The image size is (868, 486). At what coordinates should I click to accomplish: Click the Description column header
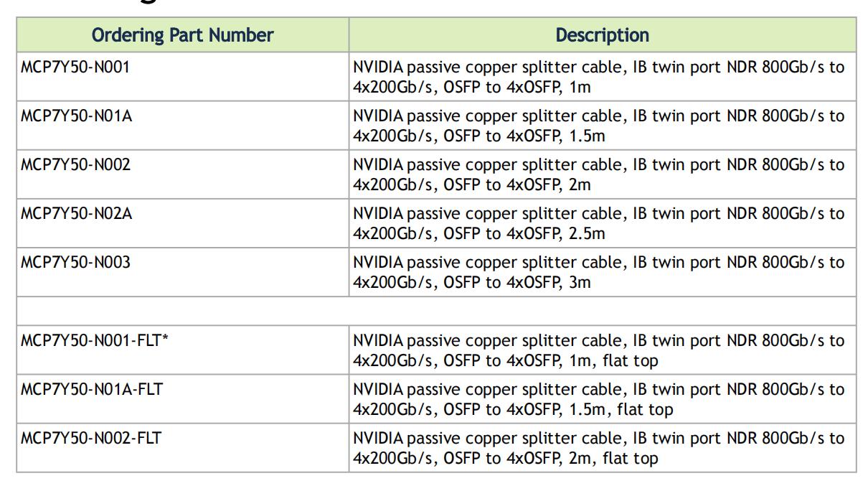point(602,34)
